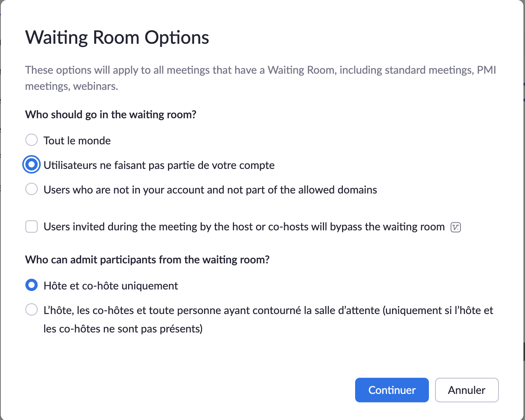
Task: Choose radio for "L'hôte, les co-hôtes et toute personne"
Action: (x=32, y=309)
